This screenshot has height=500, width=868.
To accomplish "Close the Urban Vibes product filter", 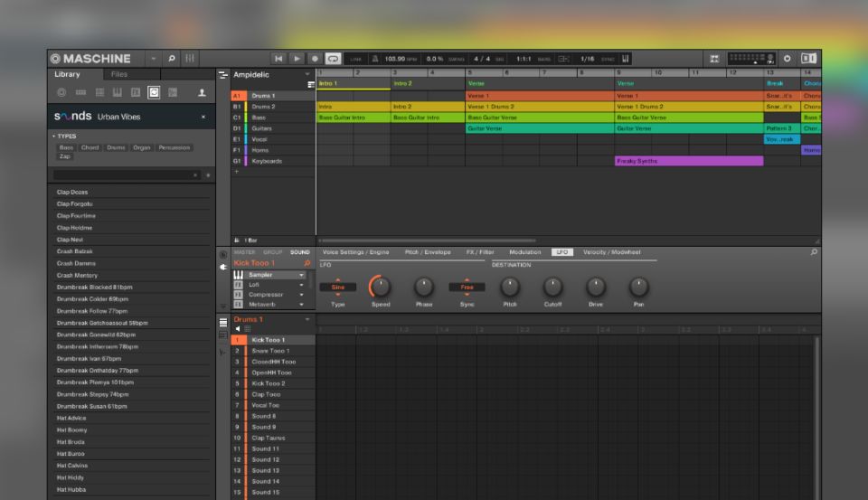I will pyautogui.click(x=203, y=117).
